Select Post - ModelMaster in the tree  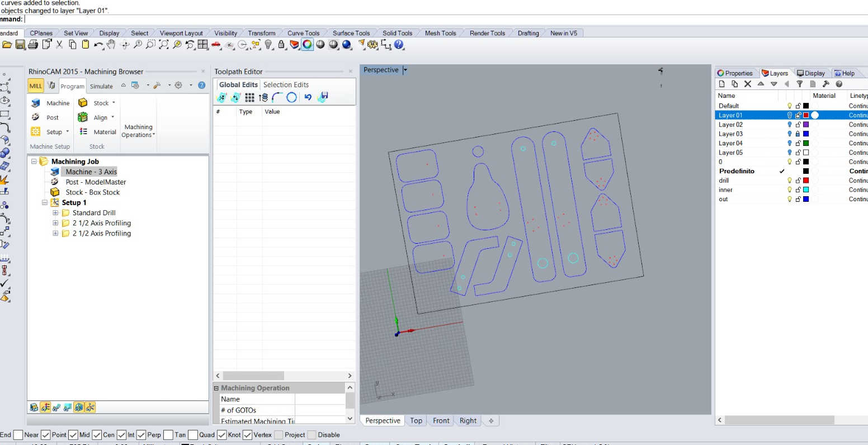tap(96, 182)
